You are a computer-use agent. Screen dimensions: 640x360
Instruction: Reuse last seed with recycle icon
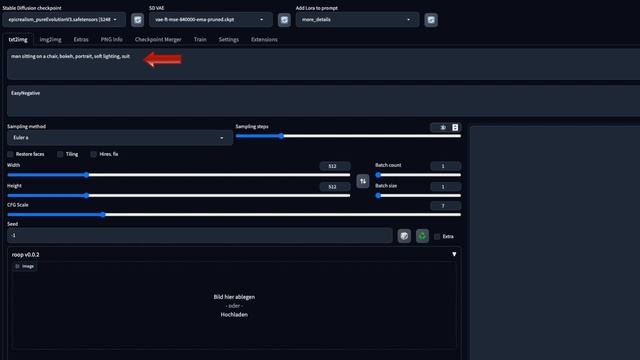point(422,236)
